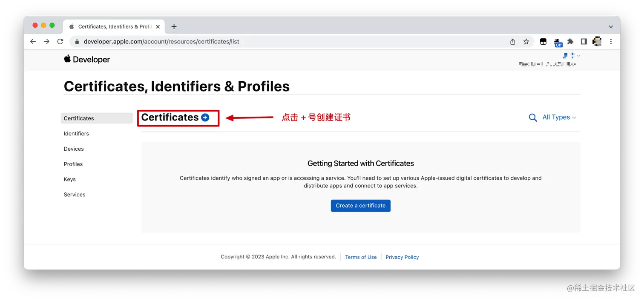
Task: Select Services in the sidebar
Action: 75,195
